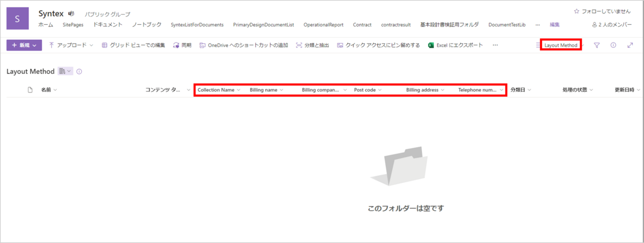Viewport: 644px width, 243px height.
Task: Click the パブリック グループ label
Action: (x=107, y=14)
